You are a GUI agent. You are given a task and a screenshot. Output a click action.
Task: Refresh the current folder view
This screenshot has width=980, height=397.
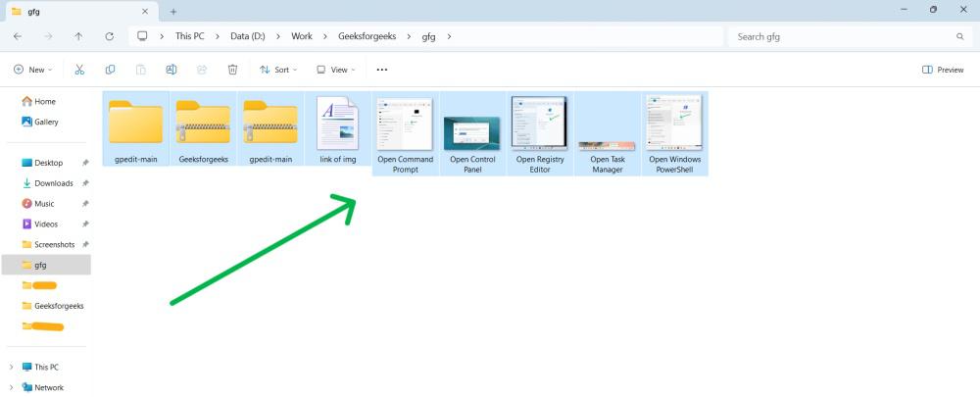pos(110,36)
